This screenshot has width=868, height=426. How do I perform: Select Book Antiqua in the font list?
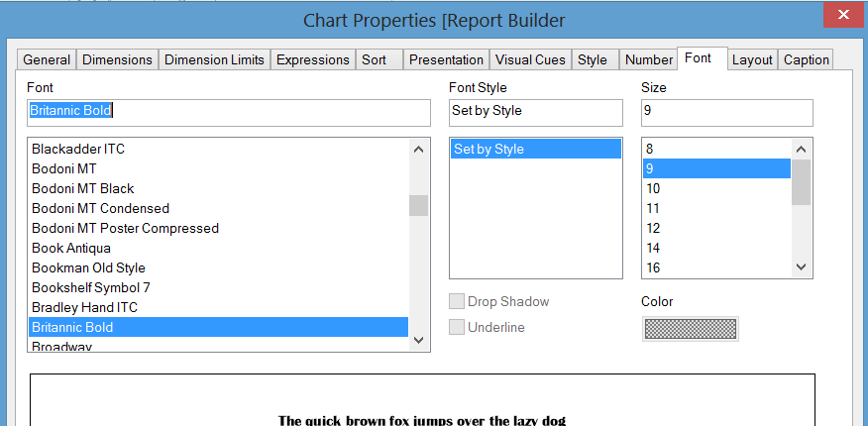pyautogui.click(x=71, y=248)
